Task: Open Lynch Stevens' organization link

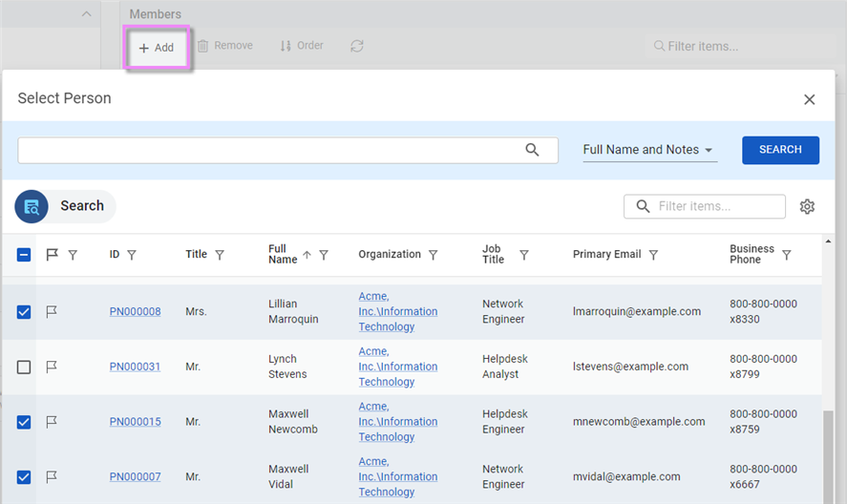Action: tap(398, 367)
